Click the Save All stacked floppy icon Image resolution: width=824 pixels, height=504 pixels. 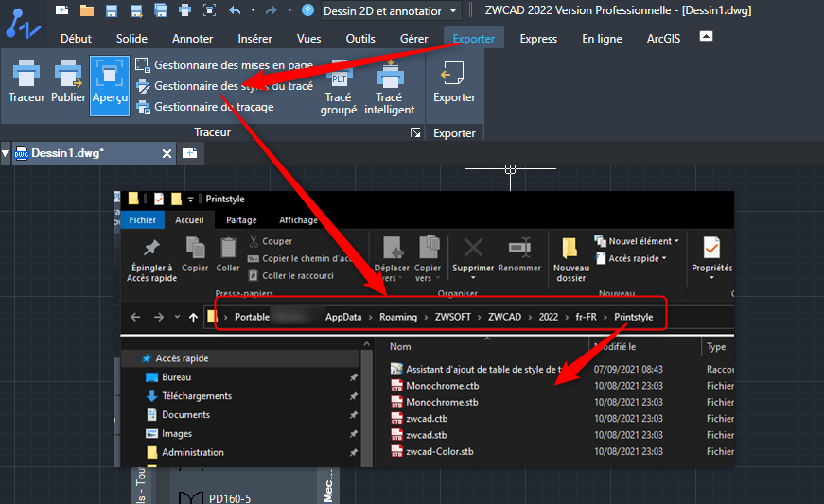pos(161,10)
